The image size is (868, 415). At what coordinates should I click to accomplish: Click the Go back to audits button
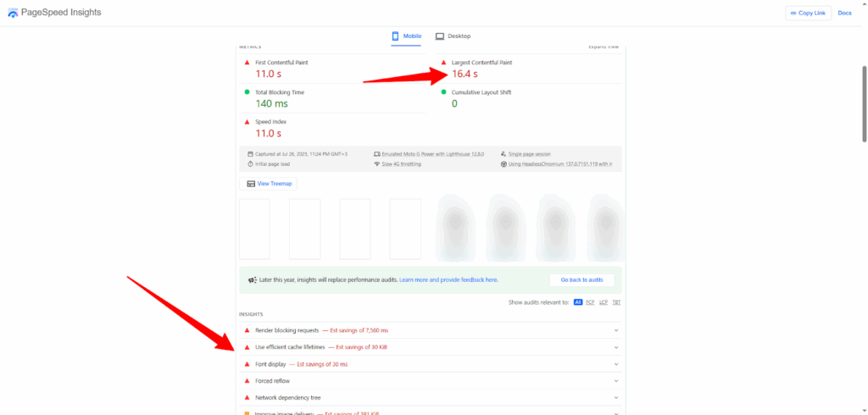coord(581,280)
